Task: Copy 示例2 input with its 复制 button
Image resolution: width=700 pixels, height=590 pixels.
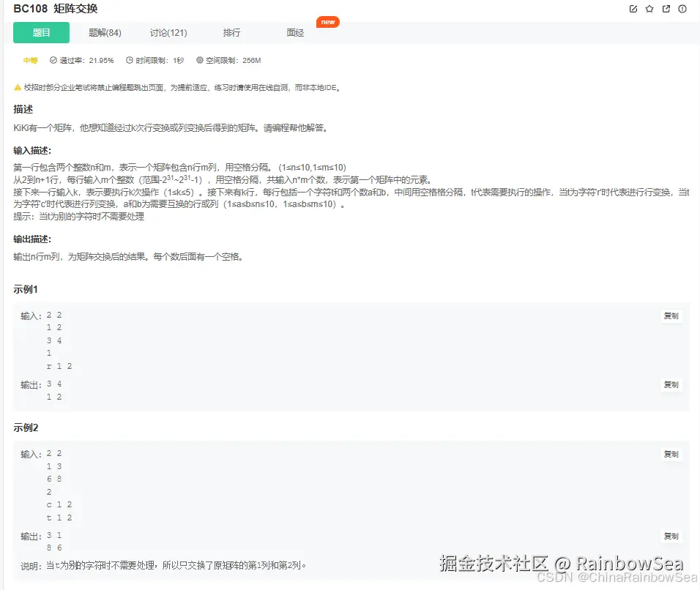Action: [x=671, y=454]
